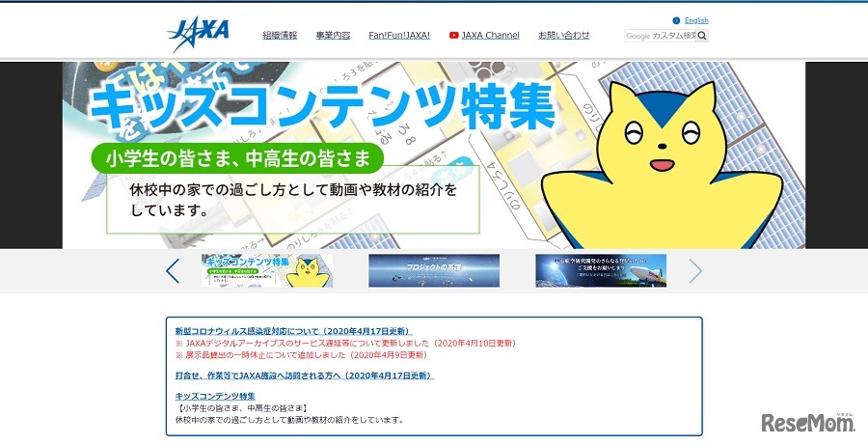This screenshot has height=445, width=868.
Task: Open the 事業内容 menu
Action: tap(333, 36)
